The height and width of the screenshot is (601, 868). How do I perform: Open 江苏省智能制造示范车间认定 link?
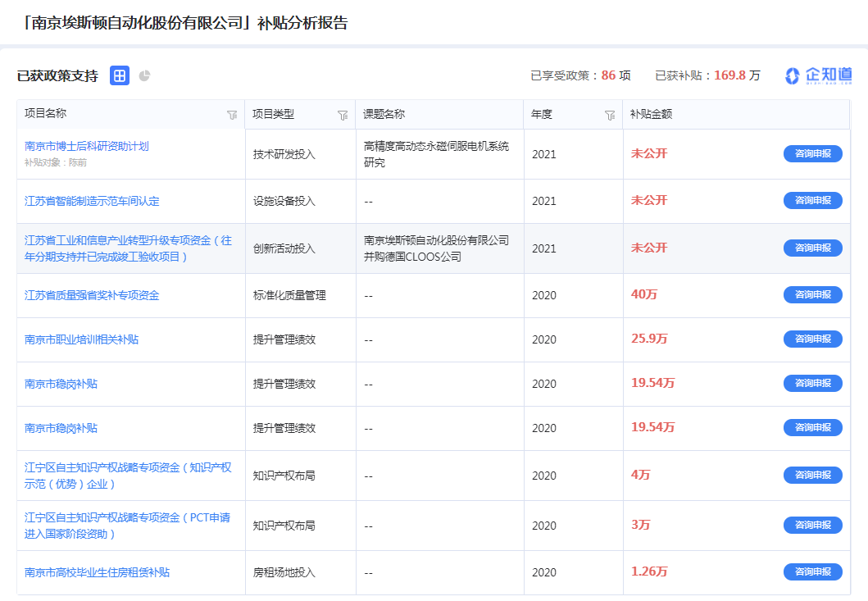click(92, 201)
